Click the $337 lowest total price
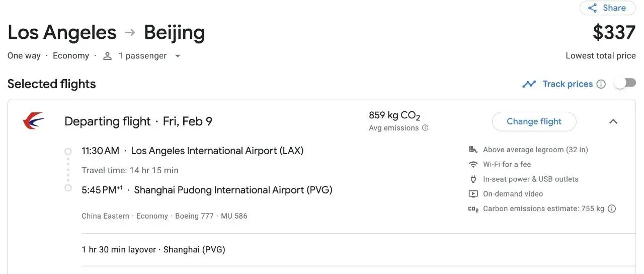 click(614, 33)
